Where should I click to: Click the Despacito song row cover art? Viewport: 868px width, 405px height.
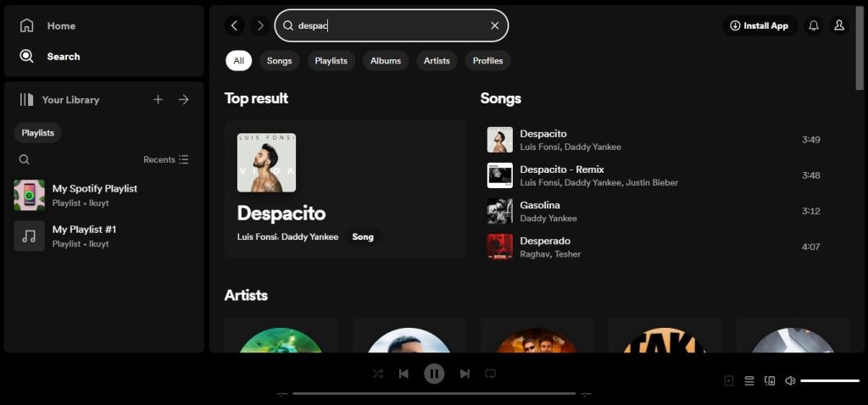pos(500,140)
